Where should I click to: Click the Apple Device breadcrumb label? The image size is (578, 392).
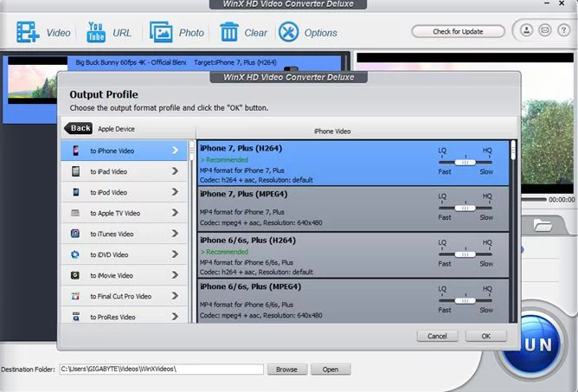tap(116, 129)
